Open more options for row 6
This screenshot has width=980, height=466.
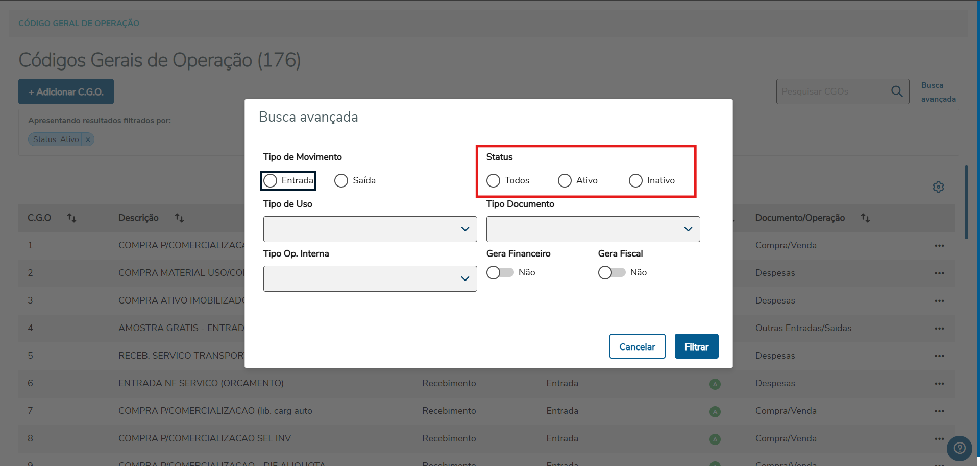[939, 384]
